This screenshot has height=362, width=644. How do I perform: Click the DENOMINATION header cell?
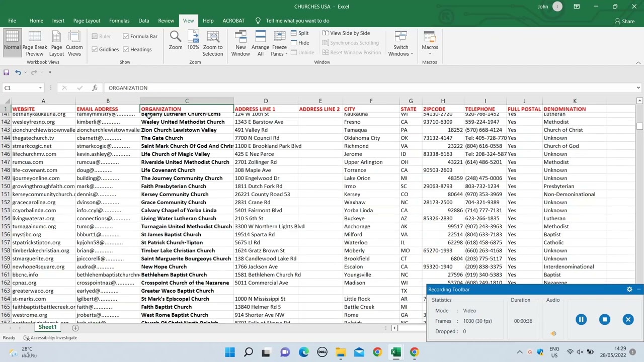pyautogui.click(x=575, y=109)
